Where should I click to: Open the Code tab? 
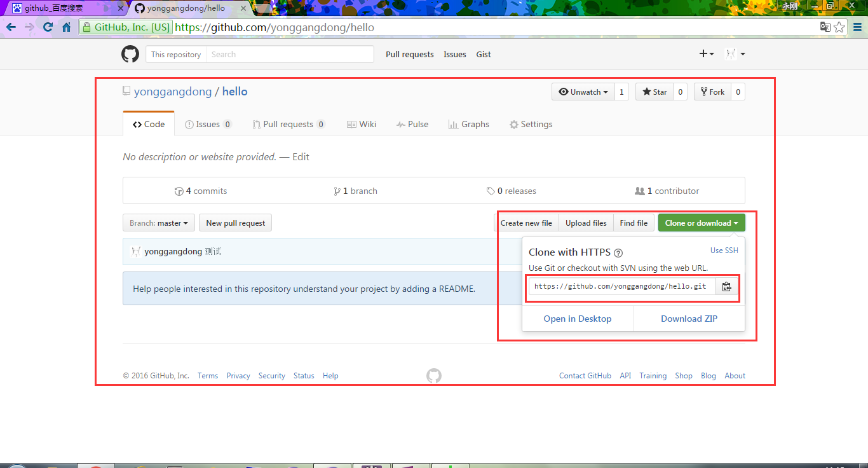149,124
